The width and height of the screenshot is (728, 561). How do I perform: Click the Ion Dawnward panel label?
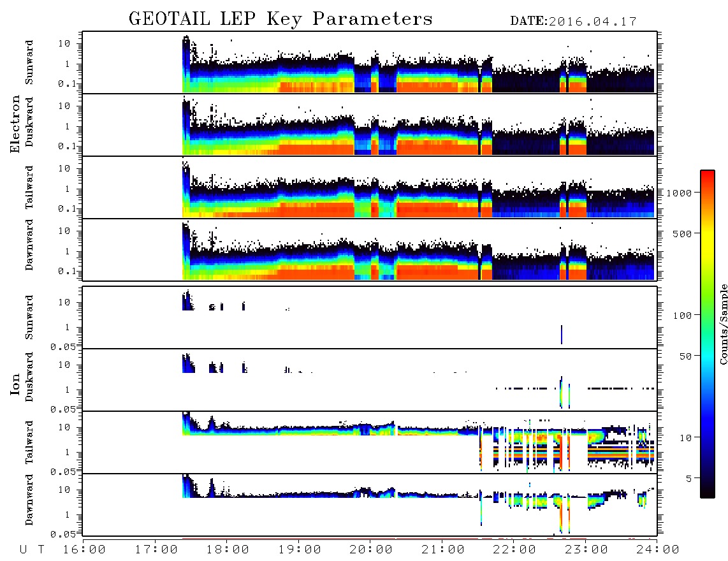(29, 500)
